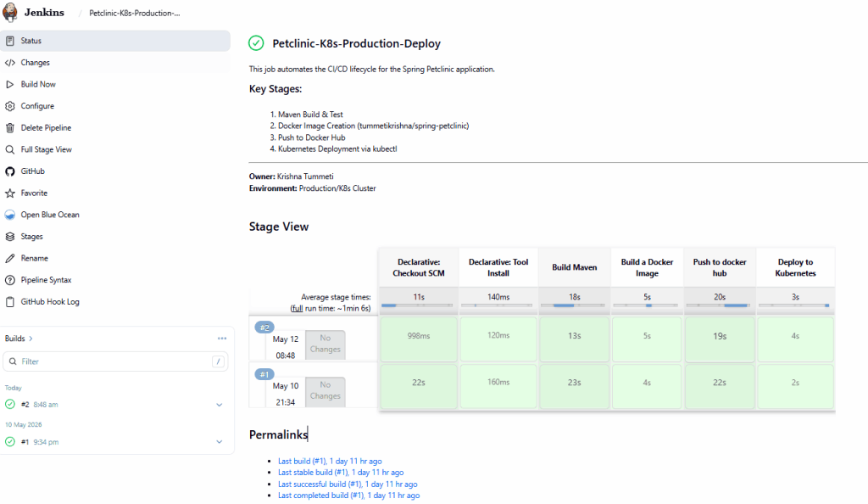Open build #1 9:34 pm entry
Screen dimensions: 868x504
click(40, 442)
